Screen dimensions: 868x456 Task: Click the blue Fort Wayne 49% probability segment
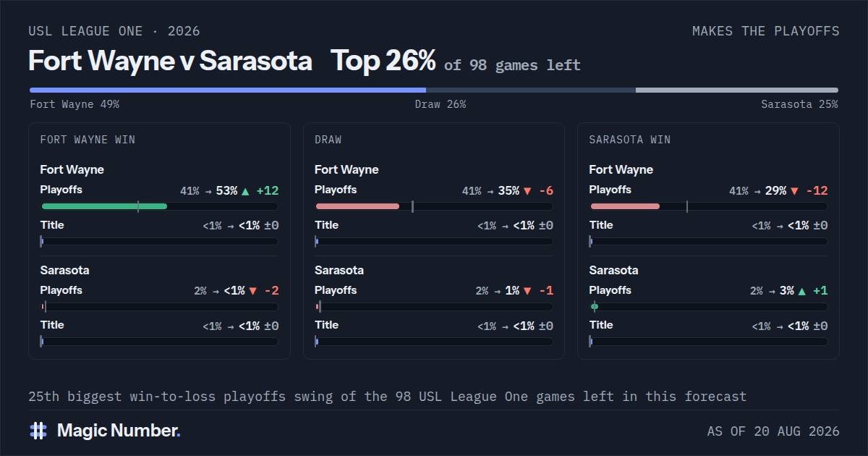click(228, 90)
